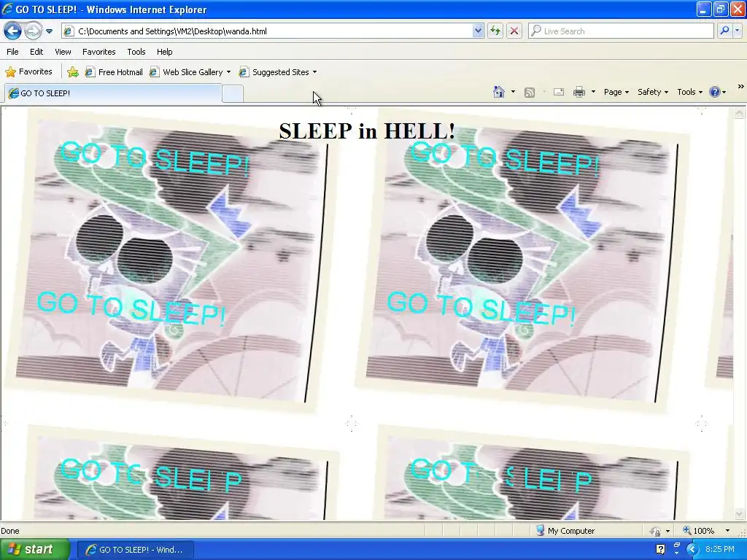Click the 100% zoom level button
747x560 pixels.
click(x=699, y=531)
